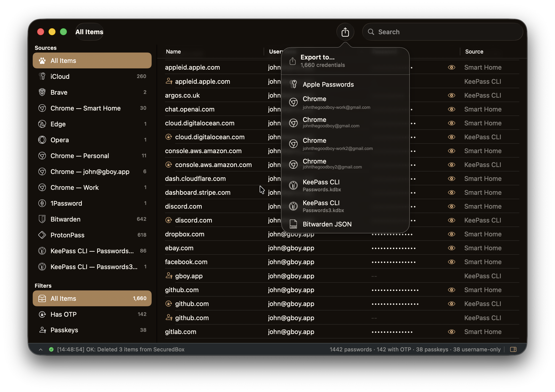
Task: Choose Bitwarden JSON as export format
Action: (327, 224)
